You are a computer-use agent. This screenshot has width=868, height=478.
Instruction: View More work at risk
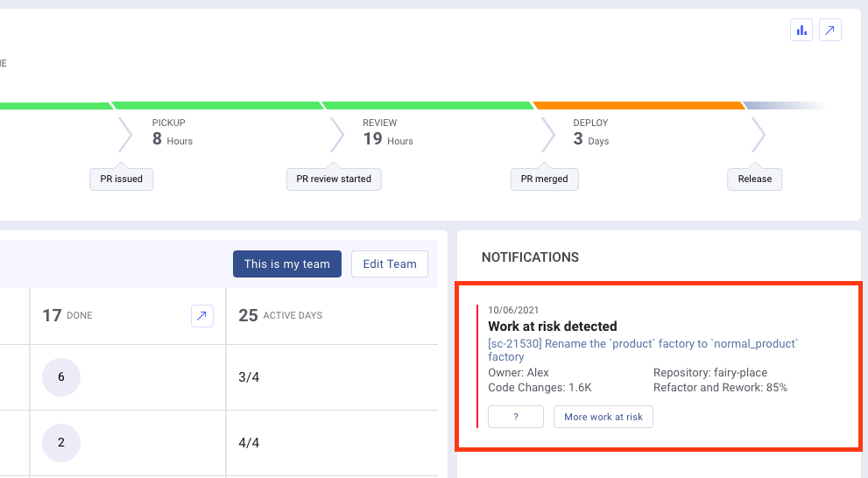(x=603, y=417)
